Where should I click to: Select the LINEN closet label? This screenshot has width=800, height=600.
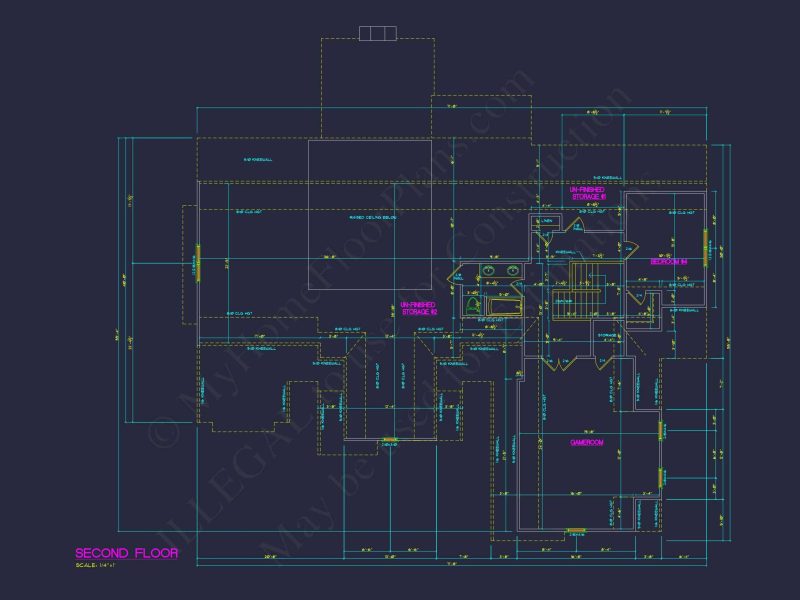tap(547, 220)
